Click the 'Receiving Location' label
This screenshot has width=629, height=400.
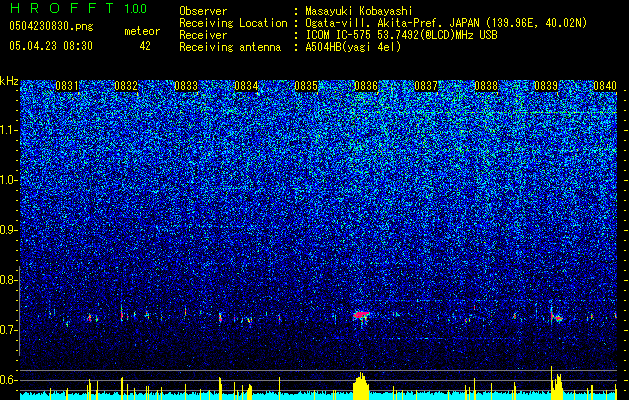pyautogui.click(x=233, y=23)
